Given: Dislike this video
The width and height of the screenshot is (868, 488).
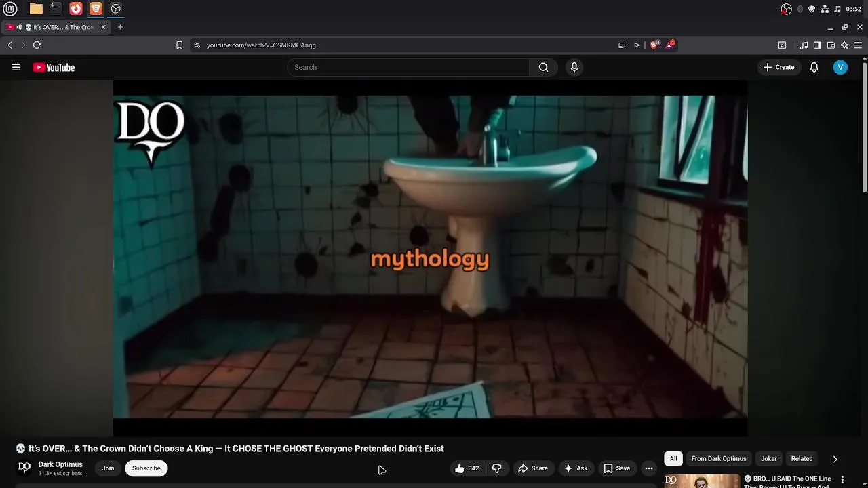Looking at the screenshot, I should pos(497,468).
